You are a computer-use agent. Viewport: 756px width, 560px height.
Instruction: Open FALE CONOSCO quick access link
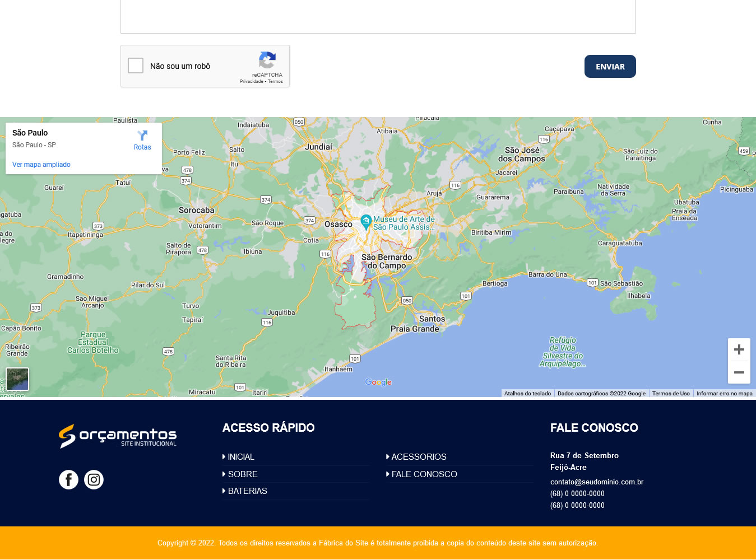424,474
